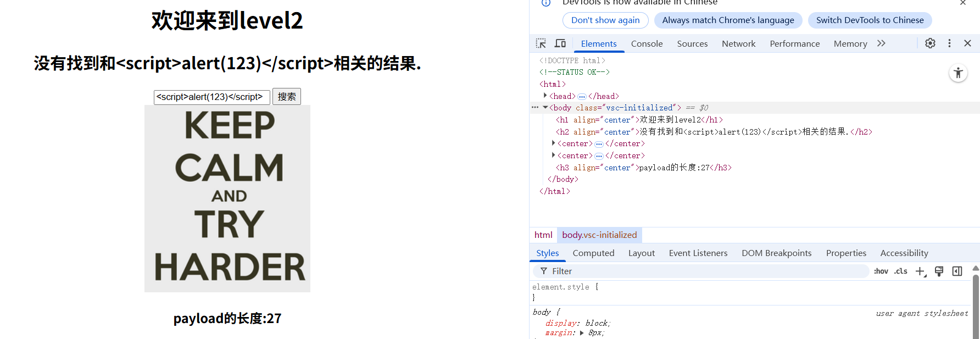The width and height of the screenshot is (980, 339).
Task: Collapse the body element node
Action: click(x=545, y=108)
